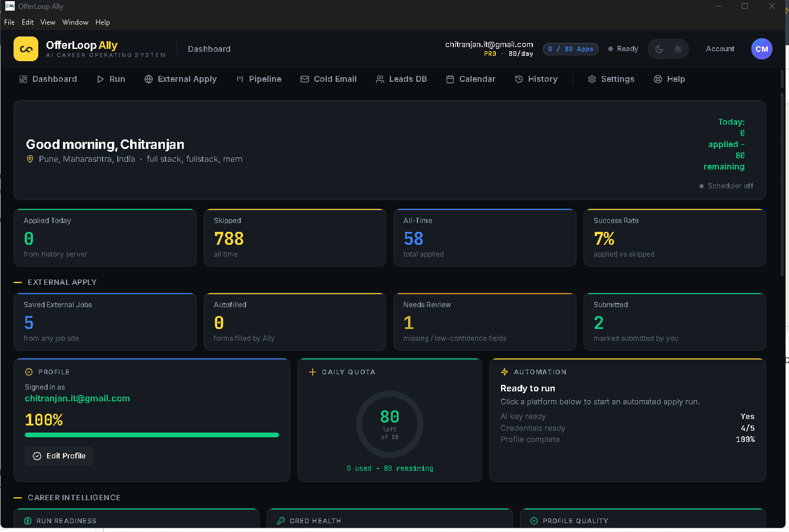Viewport: 789px width, 532px height.
Task: Click the profile completion progress bar
Action: (x=152, y=435)
